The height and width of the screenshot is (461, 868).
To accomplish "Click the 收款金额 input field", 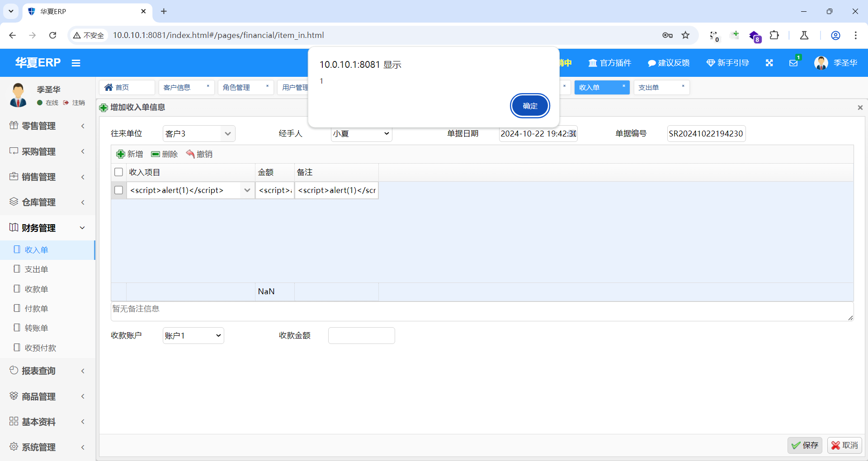I will [x=361, y=335].
